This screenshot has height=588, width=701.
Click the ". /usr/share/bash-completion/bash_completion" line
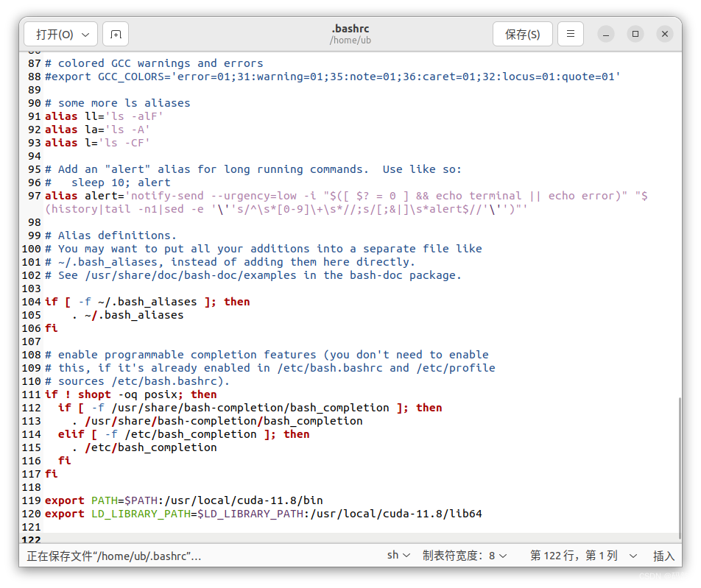216,421
